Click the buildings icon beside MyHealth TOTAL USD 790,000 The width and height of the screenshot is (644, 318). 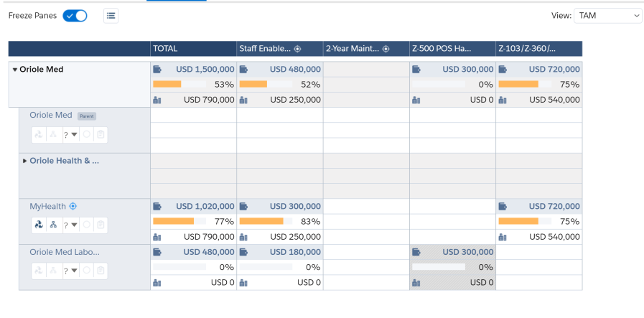(157, 237)
